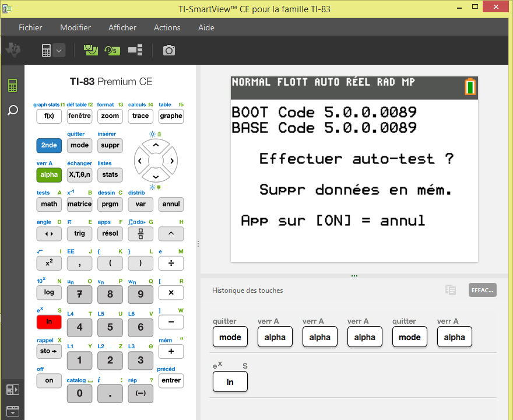Image resolution: width=513 pixels, height=420 pixels.
Task: Click the zoom calculator key
Action: [110, 116]
